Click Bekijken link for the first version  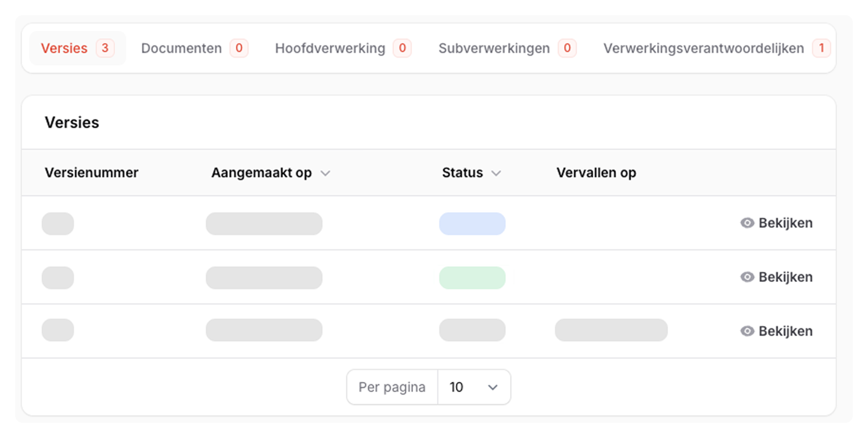(x=785, y=223)
